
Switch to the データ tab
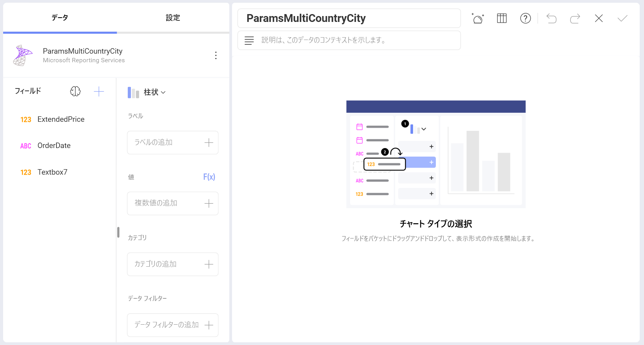tap(60, 18)
